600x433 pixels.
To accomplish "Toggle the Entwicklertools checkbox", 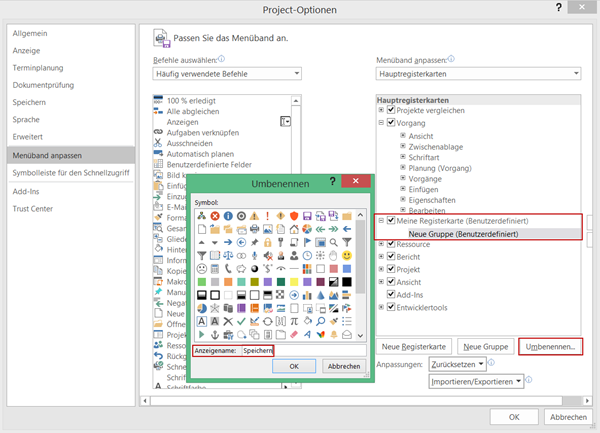I will (x=391, y=308).
